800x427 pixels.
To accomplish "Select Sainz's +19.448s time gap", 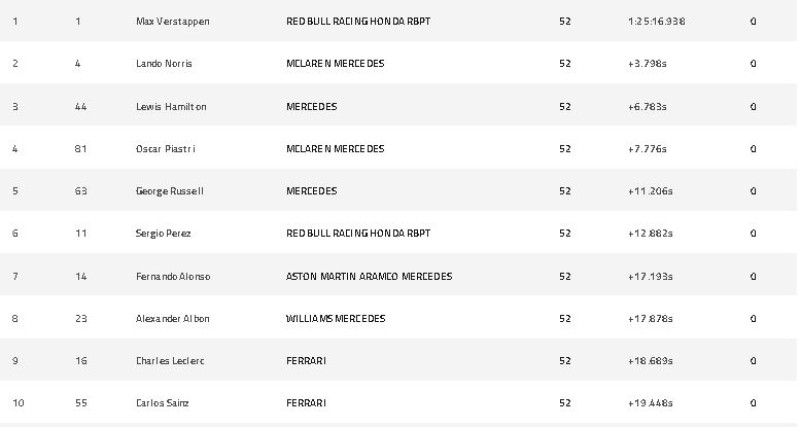I will point(651,403).
